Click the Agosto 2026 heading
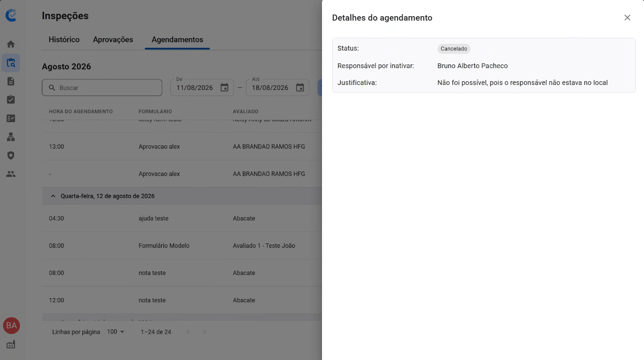Screen dimensions: 644x360 click(x=67, y=66)
